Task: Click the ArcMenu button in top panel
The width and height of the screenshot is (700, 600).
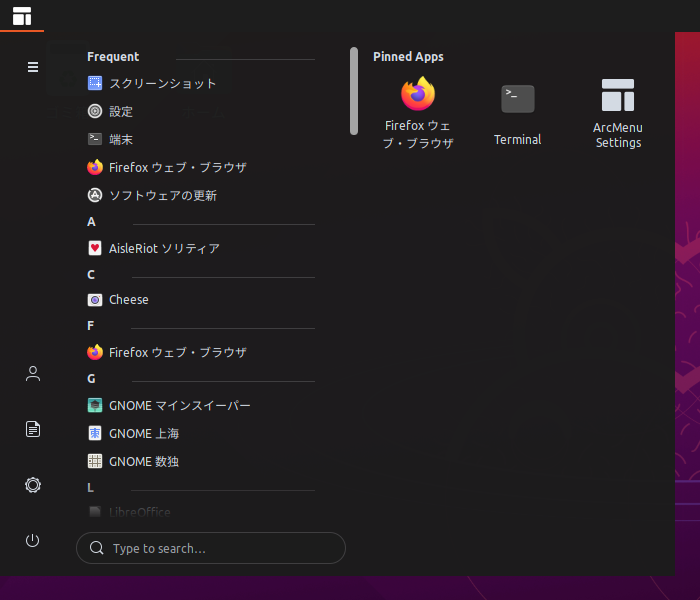Action: coord(22,16)
